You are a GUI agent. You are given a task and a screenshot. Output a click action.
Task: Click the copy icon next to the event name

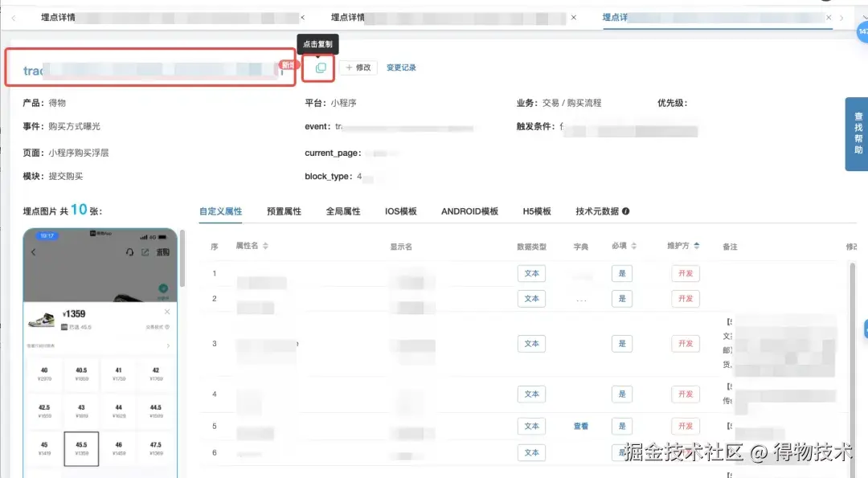[321, 68]
